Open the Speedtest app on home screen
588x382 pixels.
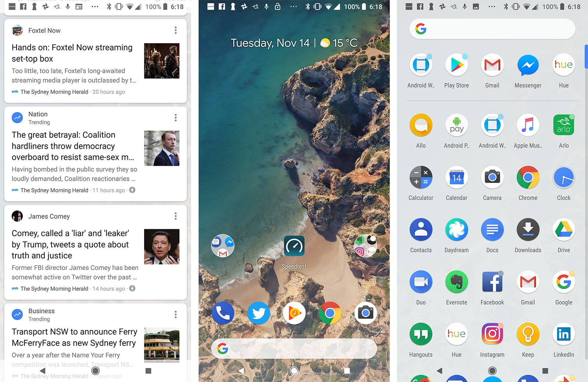(x=294, y=246)
